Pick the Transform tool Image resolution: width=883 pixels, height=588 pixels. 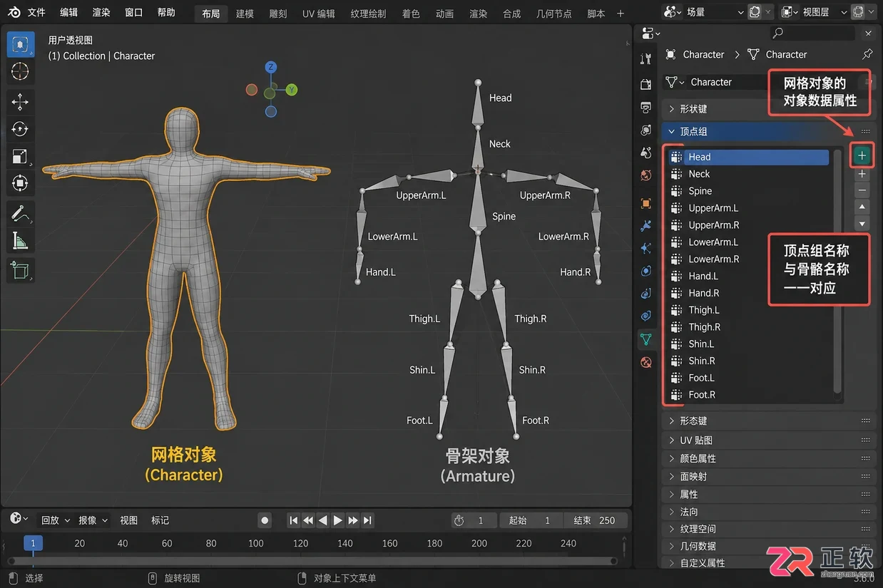click(20, 183)
